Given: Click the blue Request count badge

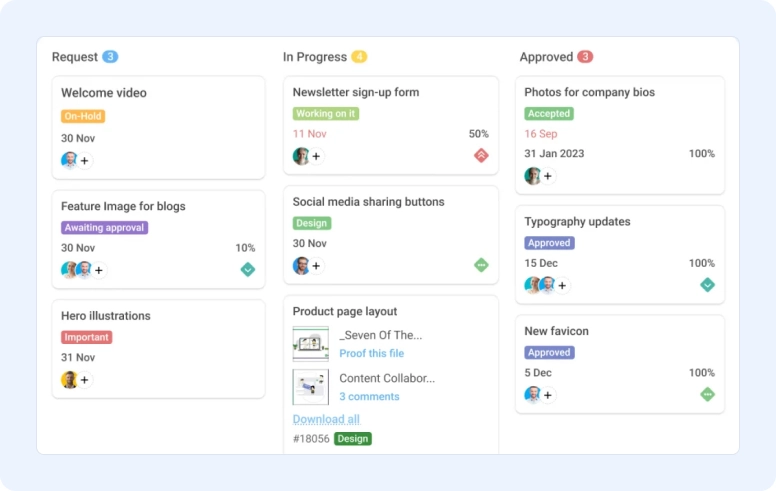Looking at the screenshot, I should 110,56.
